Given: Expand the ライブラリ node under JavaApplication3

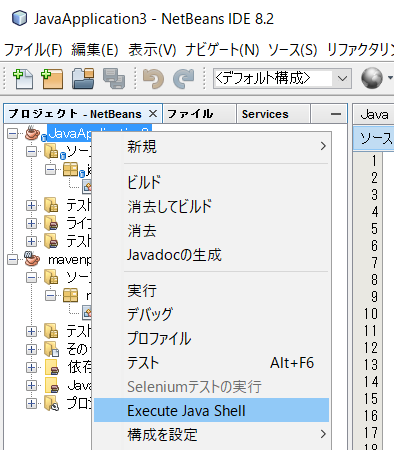Looking at the screenshot, I should (x=32, y=223).
